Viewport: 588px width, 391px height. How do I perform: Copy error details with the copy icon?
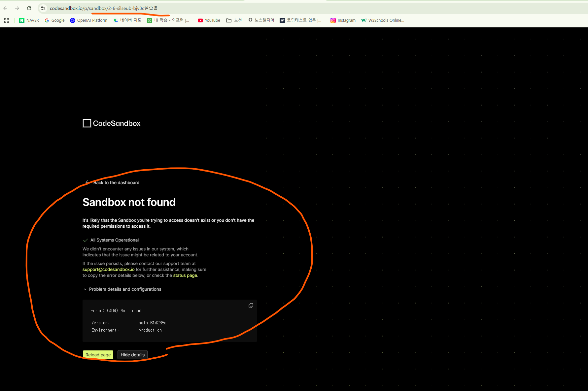click(x=251, y=306)
